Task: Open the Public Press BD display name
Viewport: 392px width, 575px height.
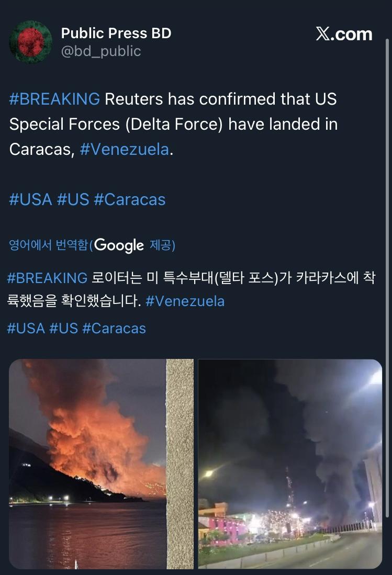Action: pyautogui.click(x=116, y=33)
